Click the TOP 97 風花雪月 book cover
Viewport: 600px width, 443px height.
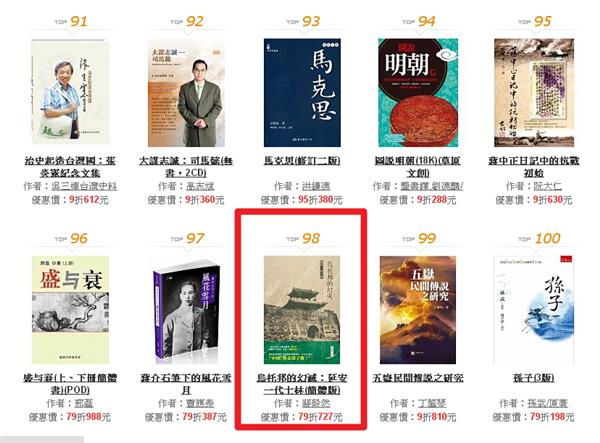[x=186, y=311]
